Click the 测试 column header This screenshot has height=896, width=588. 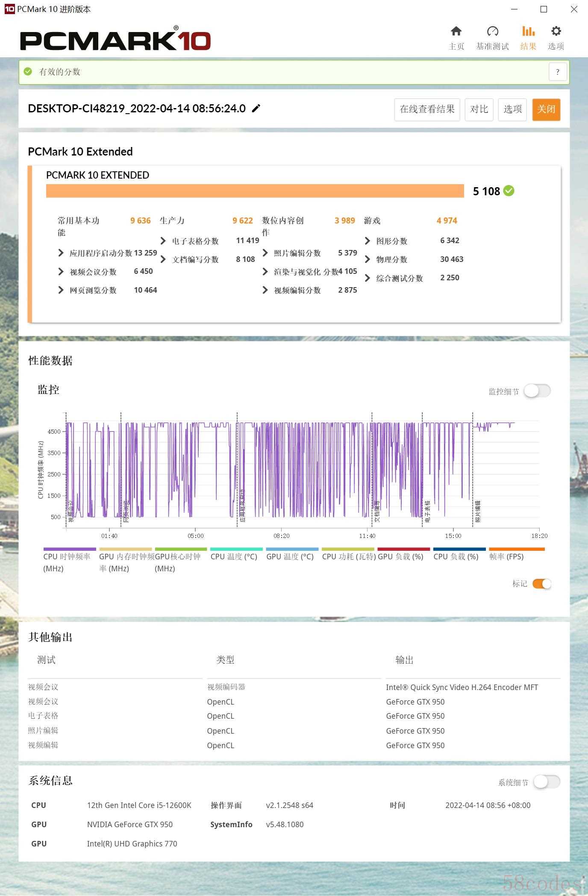click(46, 660)
